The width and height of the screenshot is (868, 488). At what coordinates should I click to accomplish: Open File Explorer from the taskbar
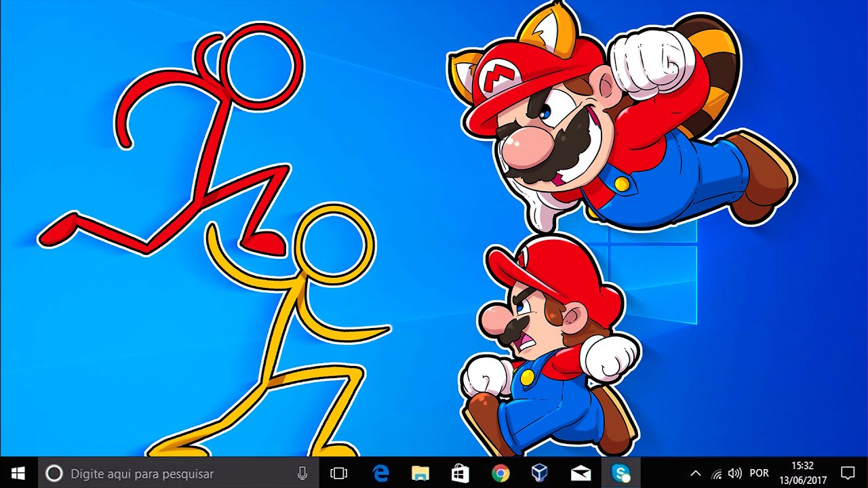pyautogui.click(x=420, y=473)
